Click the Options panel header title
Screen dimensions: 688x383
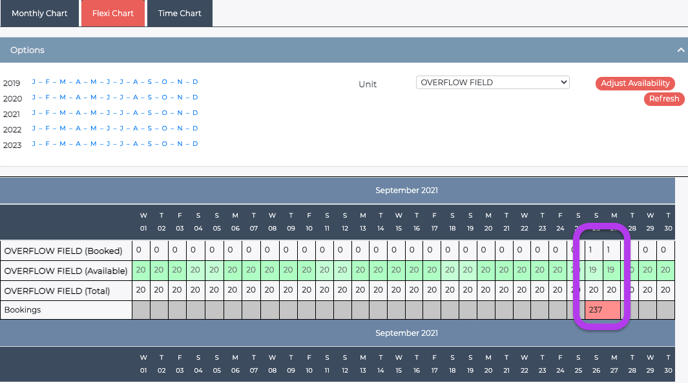27,50
